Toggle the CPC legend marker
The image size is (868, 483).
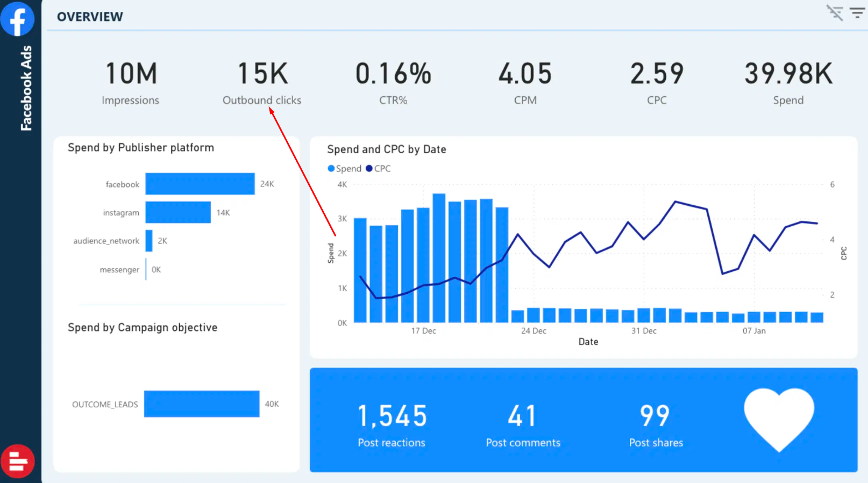point(369,168)
